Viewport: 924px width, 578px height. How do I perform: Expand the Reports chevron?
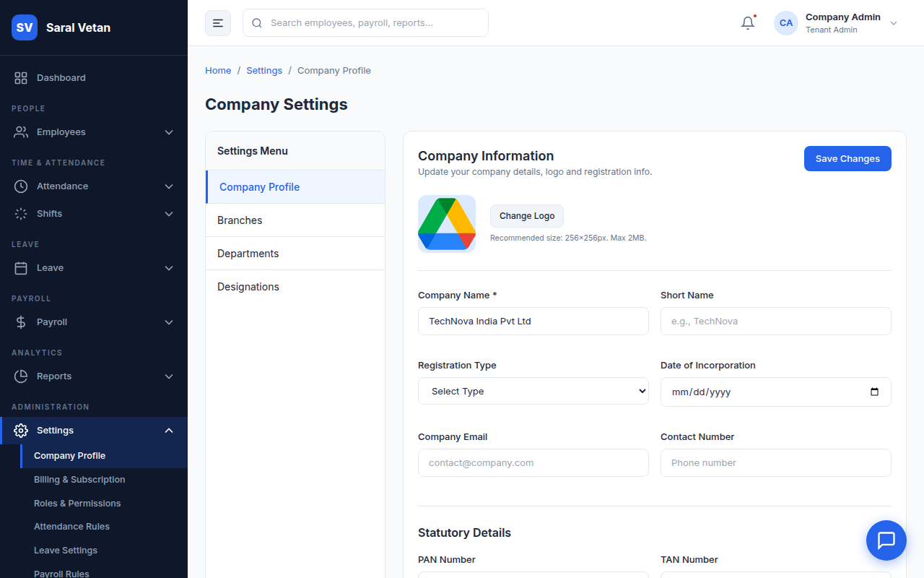coord(169,376)
